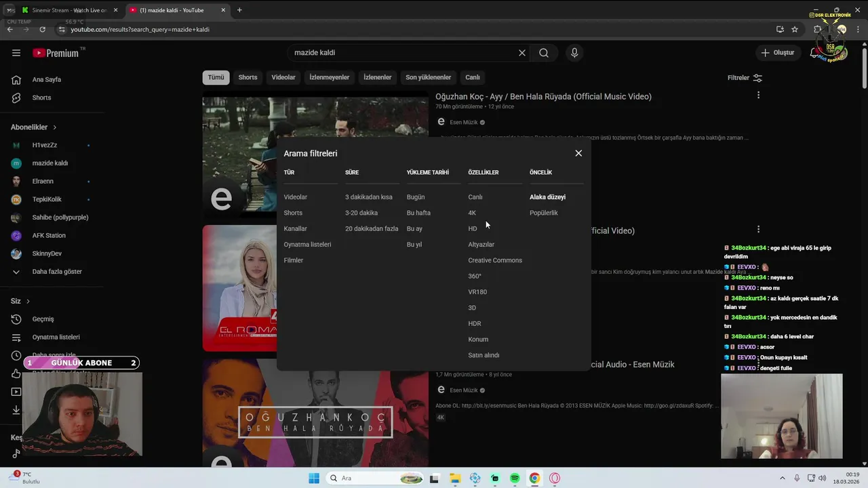Open Geçmiş history in sidebar
Screen dimensions: 868x488
pos(43,319)
